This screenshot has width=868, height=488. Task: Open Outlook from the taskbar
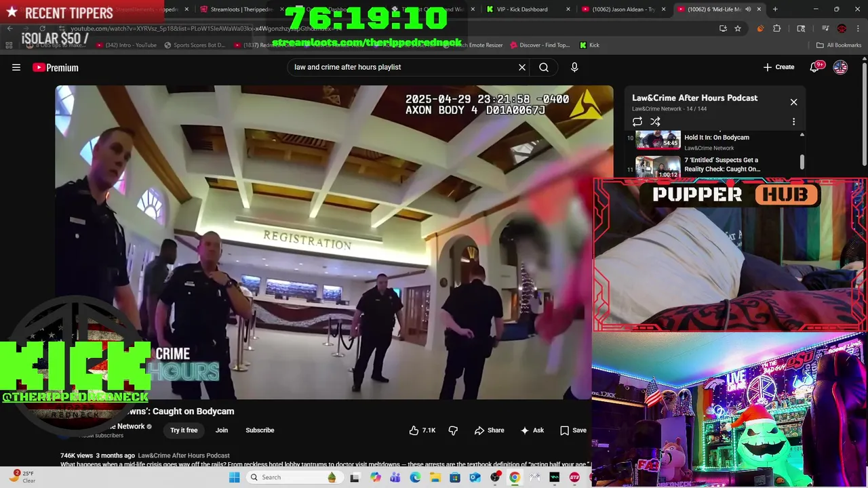[x=475, y=478]
